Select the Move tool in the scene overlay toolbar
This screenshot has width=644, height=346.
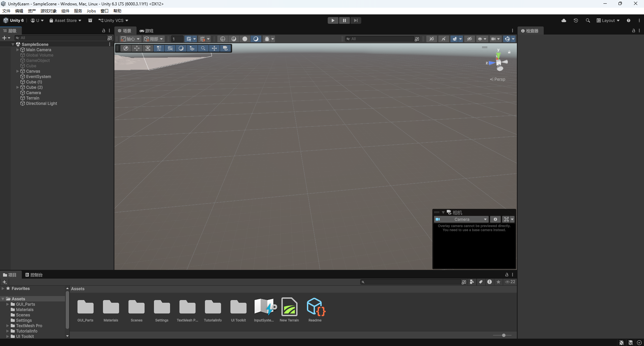[137, 48]
